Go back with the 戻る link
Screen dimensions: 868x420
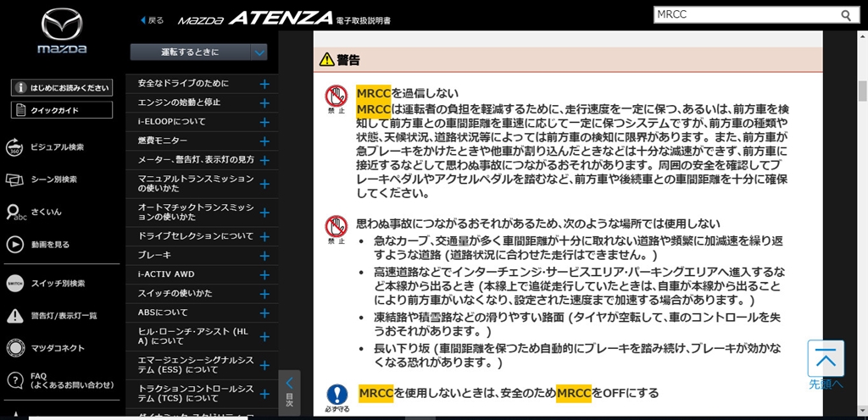pos(153,20)
